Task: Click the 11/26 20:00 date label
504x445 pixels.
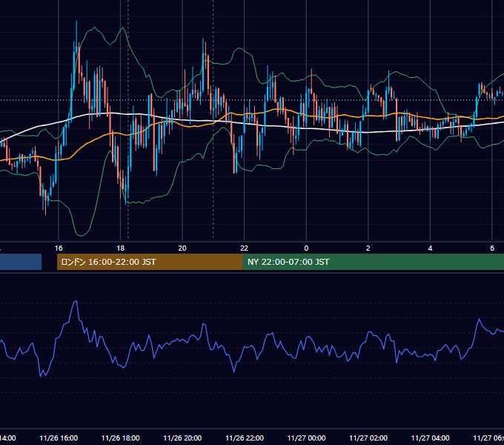Action: pos(182,438)
